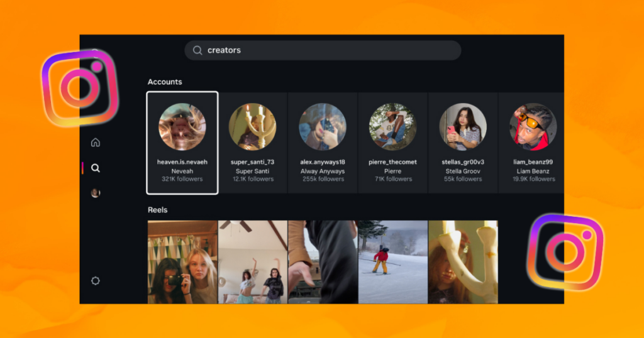Screen dimensions: 644x338
Task: Open alex.anyways18 profile
Action: point(323,143)
